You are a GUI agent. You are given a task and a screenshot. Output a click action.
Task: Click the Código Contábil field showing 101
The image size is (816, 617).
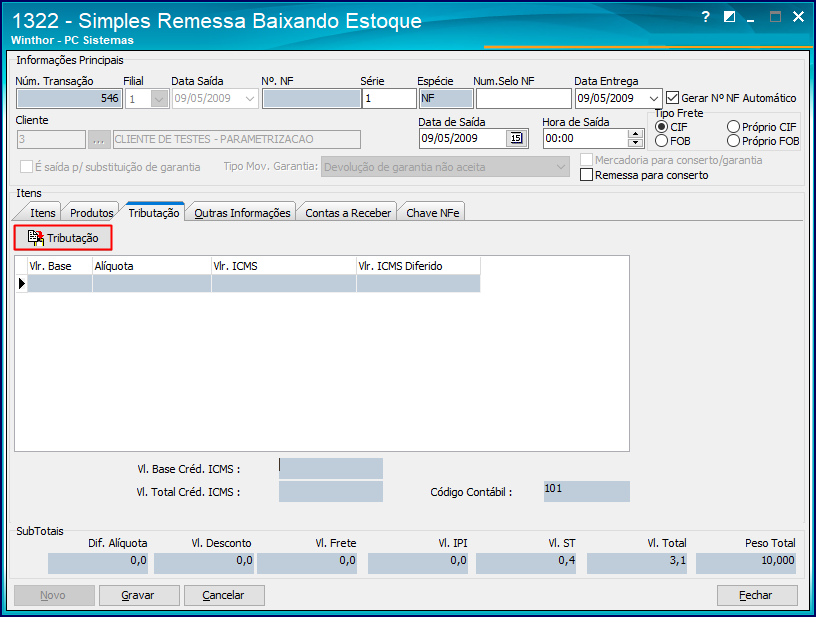pos(586,491)
